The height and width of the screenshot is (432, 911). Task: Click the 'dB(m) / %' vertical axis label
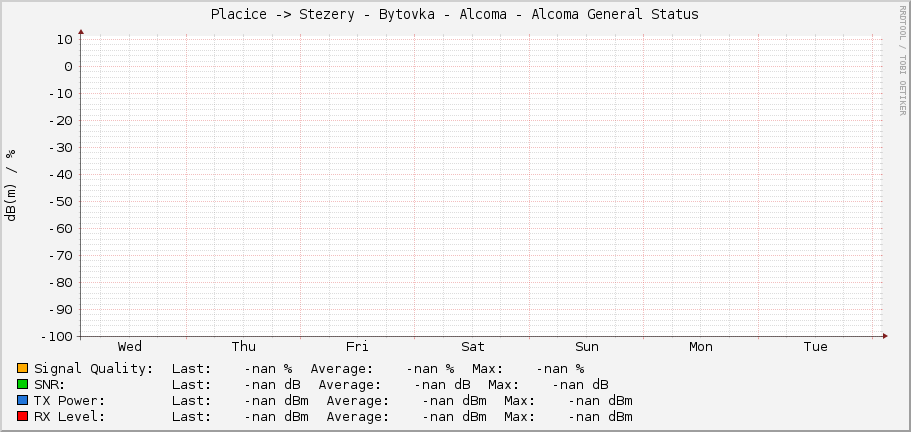[10, 186]
